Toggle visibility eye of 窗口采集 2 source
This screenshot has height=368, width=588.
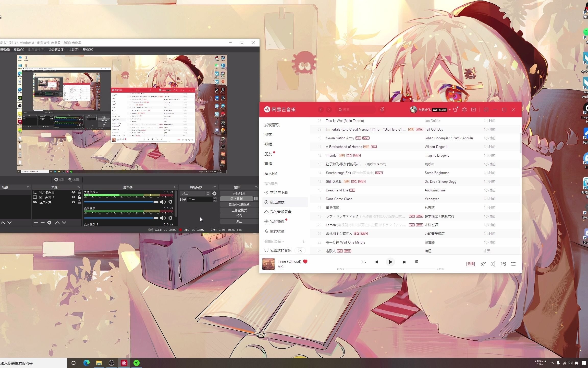point(73,197)
